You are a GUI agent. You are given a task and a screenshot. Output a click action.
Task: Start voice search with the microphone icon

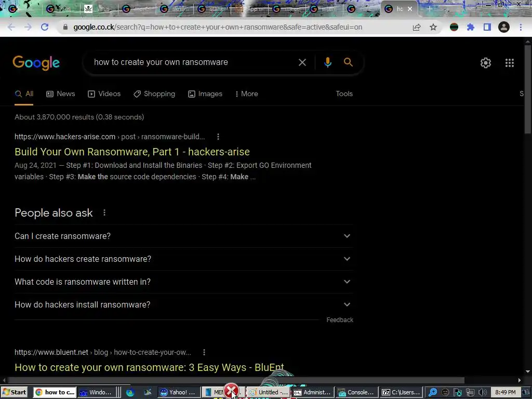(327, 62)
